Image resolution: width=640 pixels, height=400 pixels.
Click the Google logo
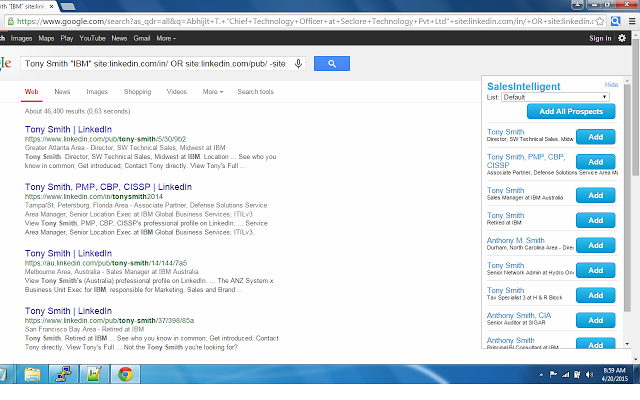(6, 64)
